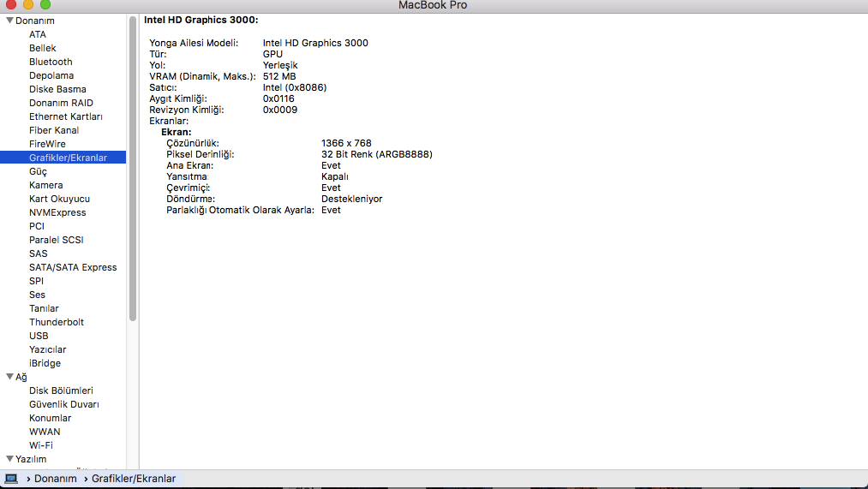The image size is (868, 489).
Task: Select the SATA/SATA Express item
Action: pyautogui.click(x=73, y=267)
